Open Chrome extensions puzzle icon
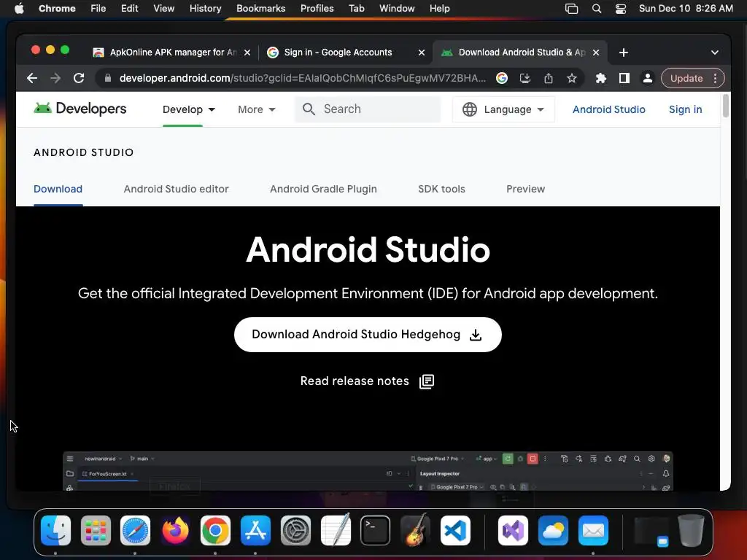 tap(601, 78)
